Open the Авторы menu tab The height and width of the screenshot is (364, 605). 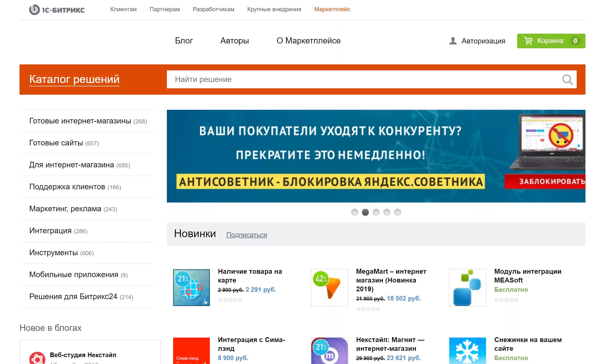click(x=234, y=41)
